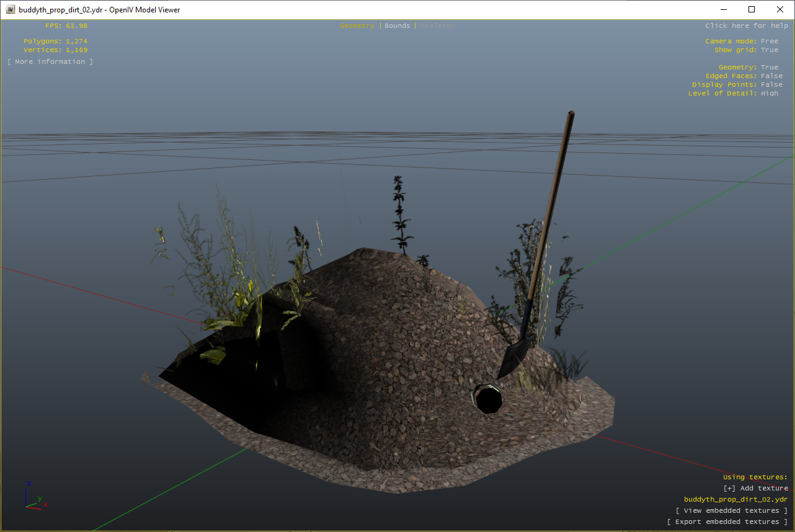This screenshot has width=795, height=532.
Task: Change Camera mode from Free
Action: point(769,42)
